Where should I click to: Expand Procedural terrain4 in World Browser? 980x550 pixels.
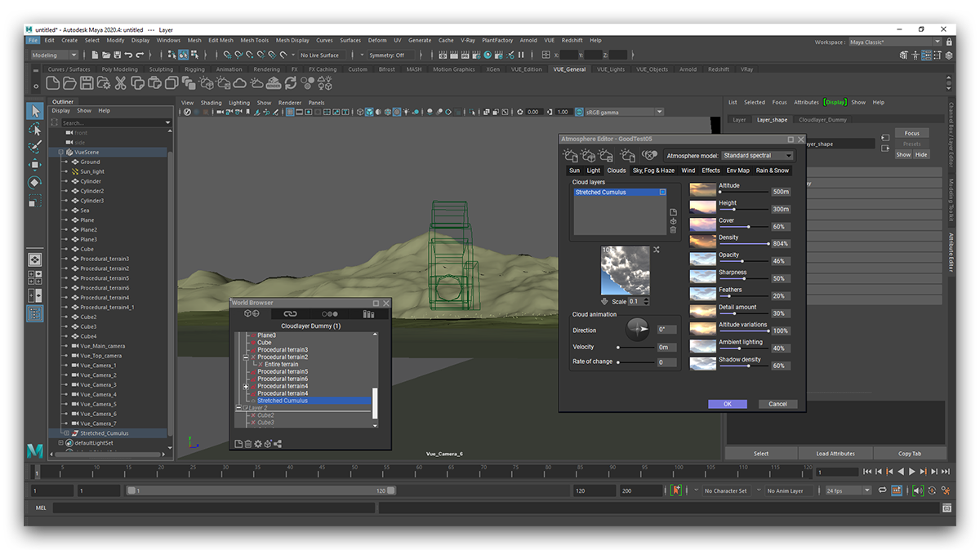(x=246, y=387)
